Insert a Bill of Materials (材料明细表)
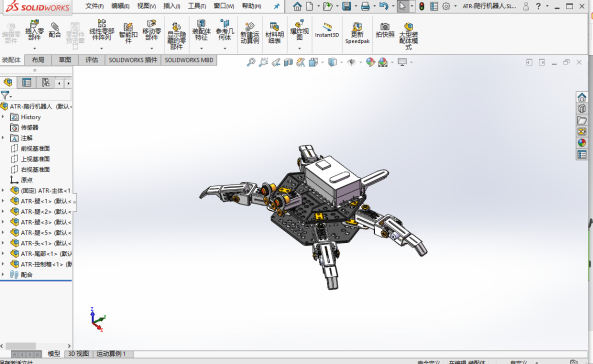This screenshot has width=593, height=364. coord(275,33)
